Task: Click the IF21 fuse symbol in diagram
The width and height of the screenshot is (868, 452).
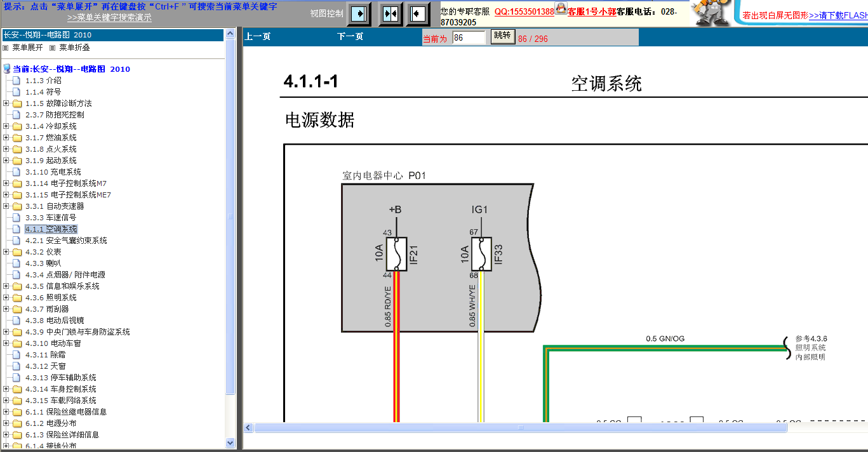Action: 397,255
